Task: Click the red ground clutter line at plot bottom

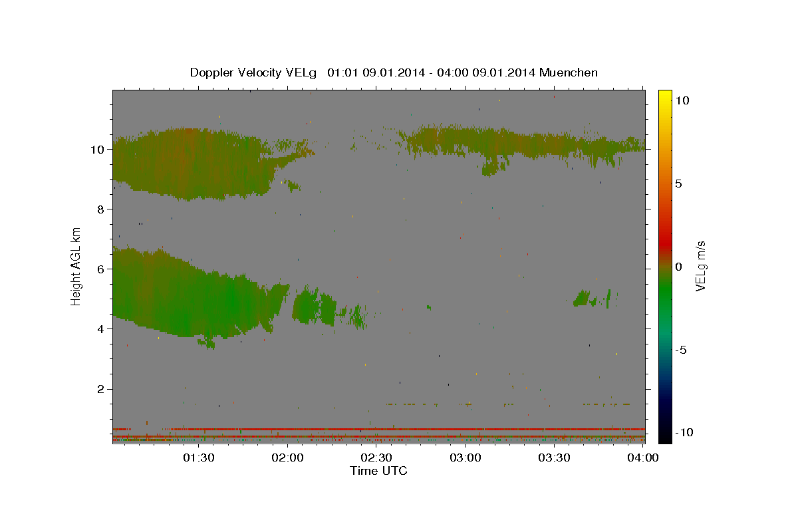Action: pyautogui.click(x=378, y=429)
